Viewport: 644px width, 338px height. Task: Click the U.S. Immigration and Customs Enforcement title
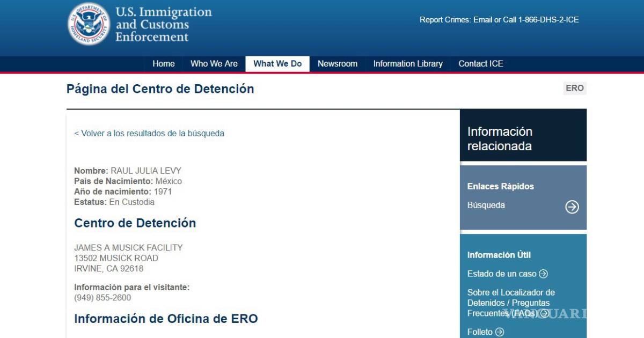(164, 24)
